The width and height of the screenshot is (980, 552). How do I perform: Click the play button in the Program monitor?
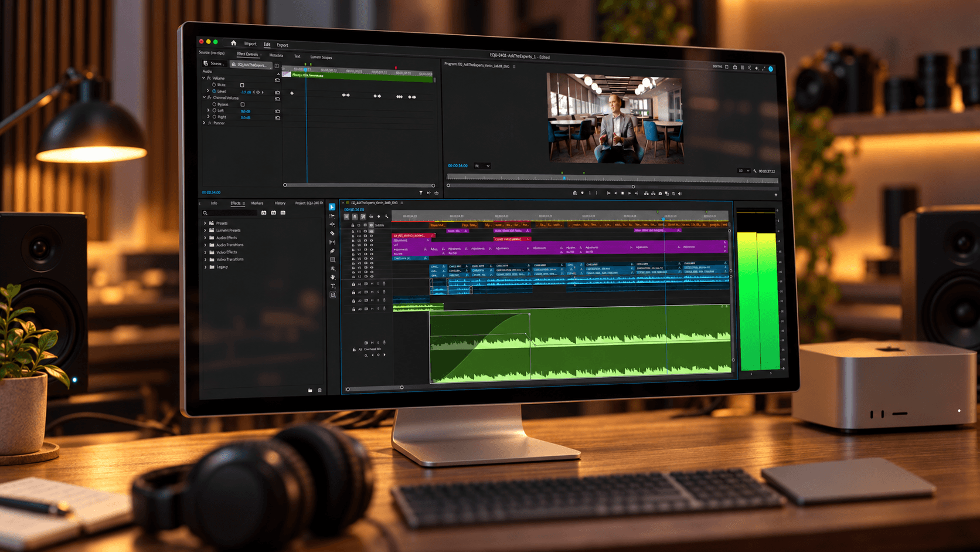[629, 193]
